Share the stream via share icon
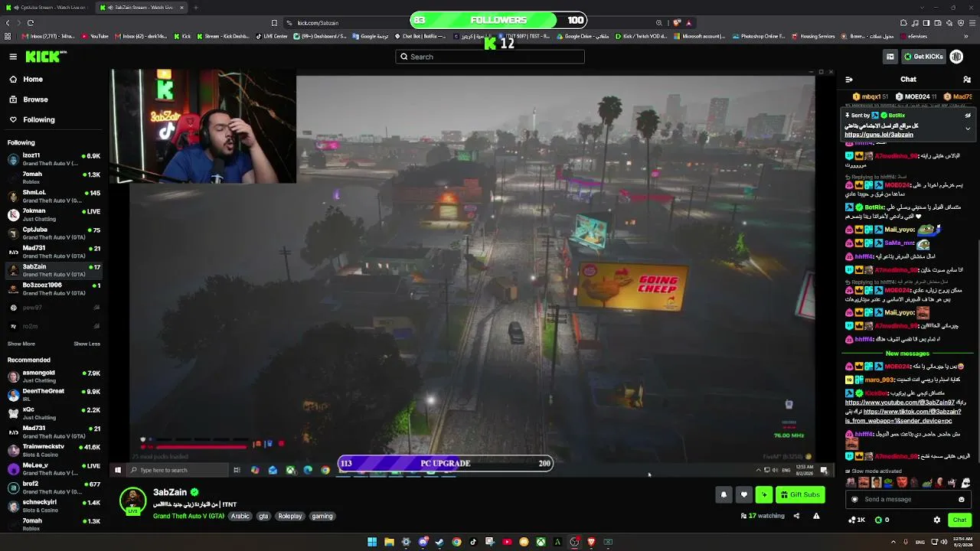This screenshot has width=980, height=551. click(x=796, y=516)
